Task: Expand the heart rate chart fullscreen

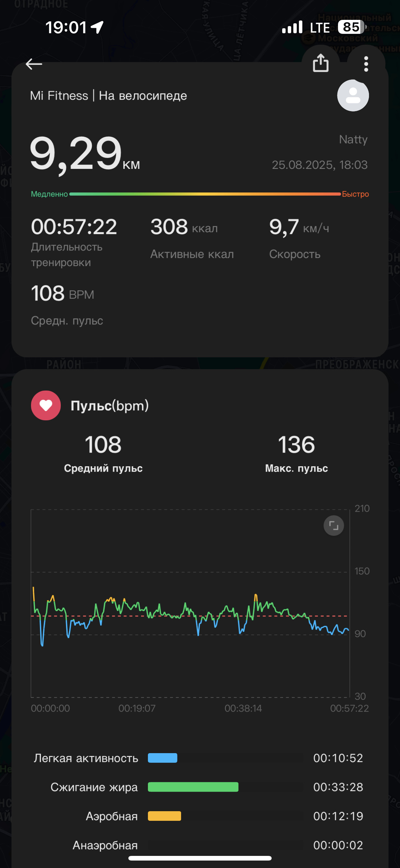Action: [x=334, y=525]
